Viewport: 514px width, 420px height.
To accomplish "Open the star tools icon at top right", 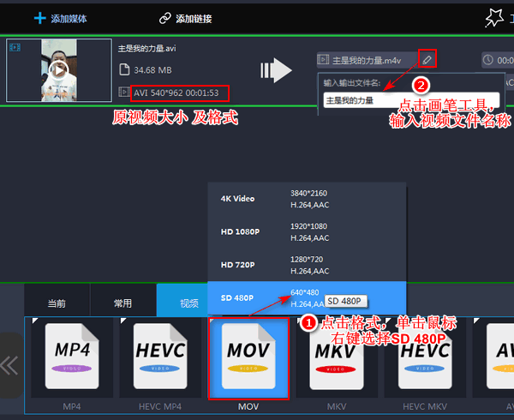I will (x=494, y=18).
